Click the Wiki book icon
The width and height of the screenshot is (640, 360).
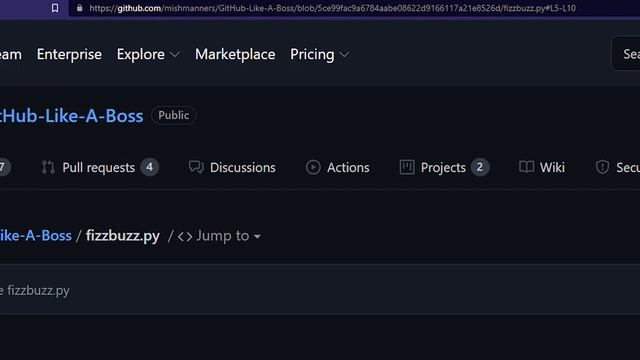point(527,167)
